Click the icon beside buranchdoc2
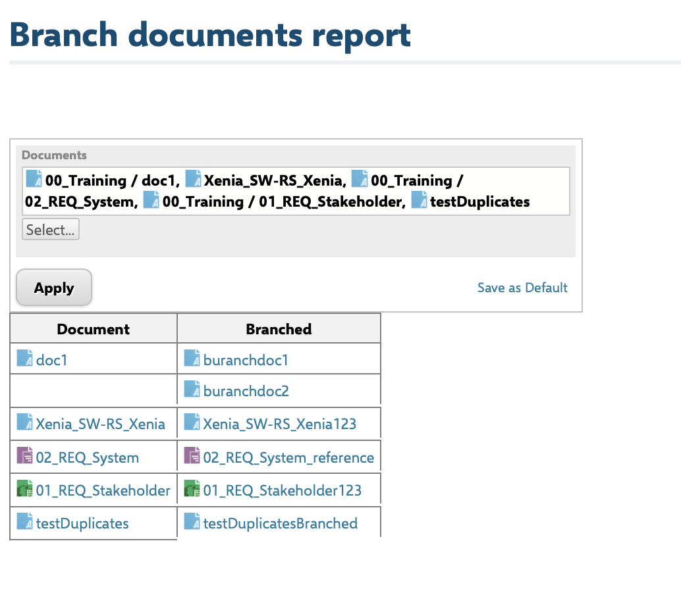The width and height of the screenshot is (681, 616). (x=192, y=389)
